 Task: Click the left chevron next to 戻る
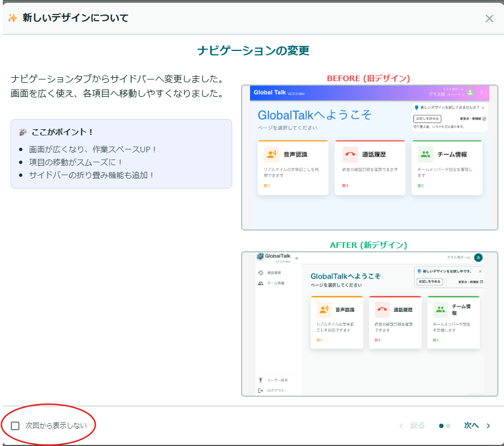(401, 426)
